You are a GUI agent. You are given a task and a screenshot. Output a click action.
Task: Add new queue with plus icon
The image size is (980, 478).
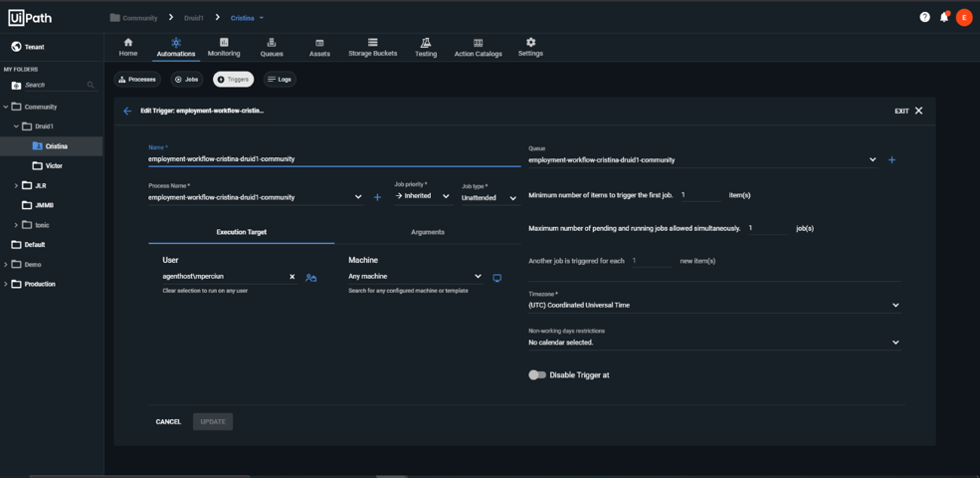click(891, 160)
